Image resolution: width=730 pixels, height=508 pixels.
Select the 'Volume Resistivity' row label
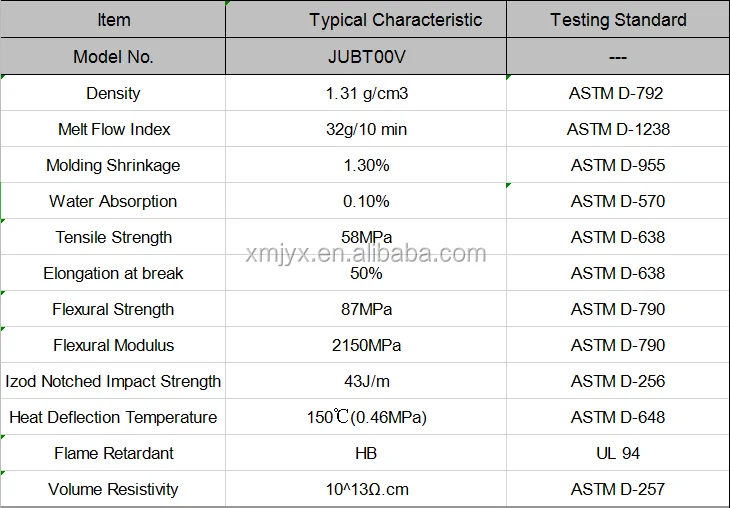[x=113, y=489]
